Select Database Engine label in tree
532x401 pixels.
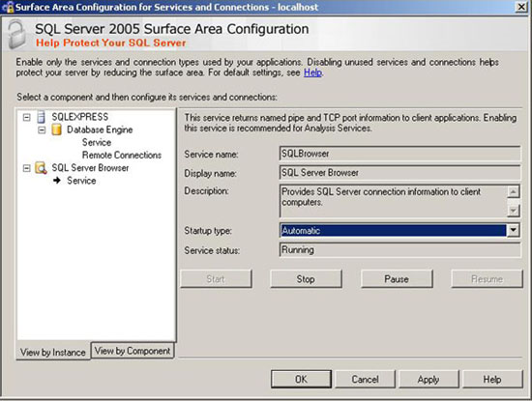click(100, 129)
